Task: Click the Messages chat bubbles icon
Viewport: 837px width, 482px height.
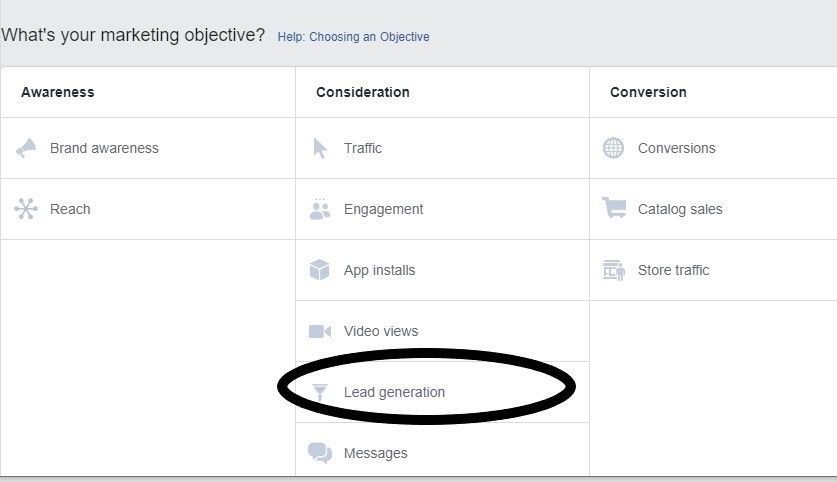Action: 320,453
